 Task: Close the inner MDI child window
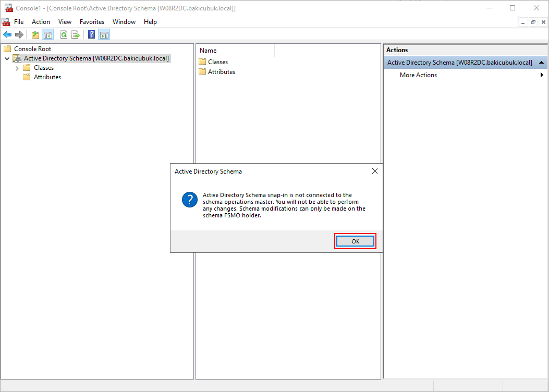click(543, 22)
